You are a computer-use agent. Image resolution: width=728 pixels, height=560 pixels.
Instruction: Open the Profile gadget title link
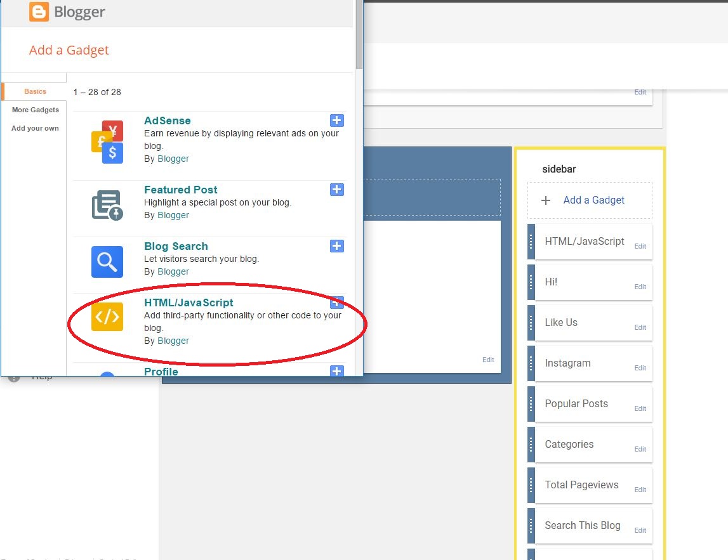(x=161, y=372)
